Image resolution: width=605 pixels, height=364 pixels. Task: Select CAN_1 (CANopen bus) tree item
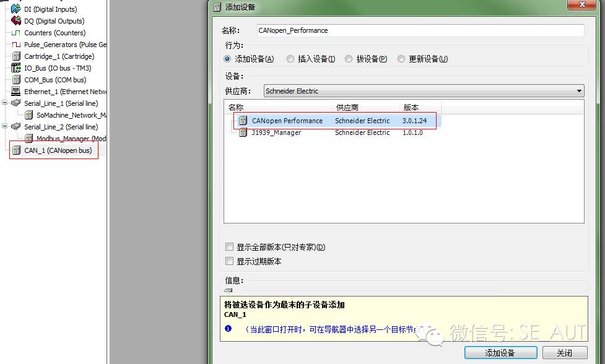[x=58, y=150]
